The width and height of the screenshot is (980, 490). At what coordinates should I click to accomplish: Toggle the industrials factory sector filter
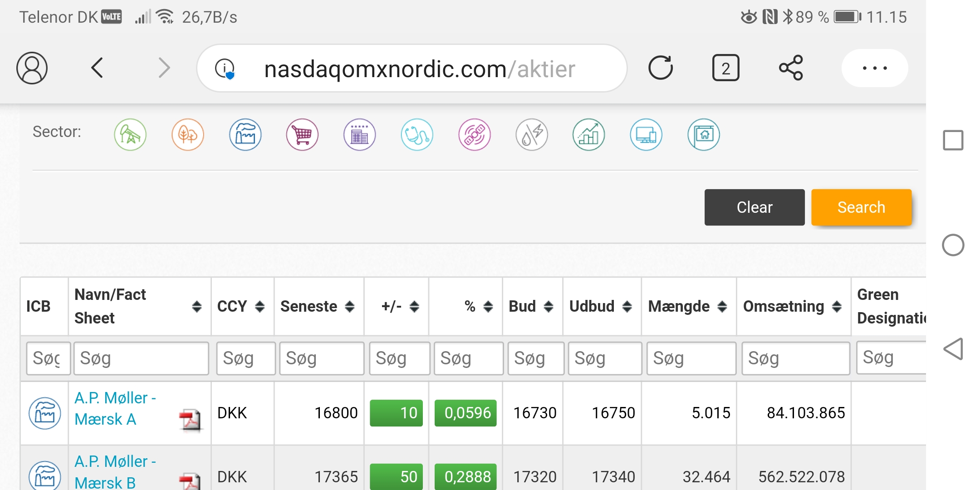pyautogui.click(x=245, y=135)
